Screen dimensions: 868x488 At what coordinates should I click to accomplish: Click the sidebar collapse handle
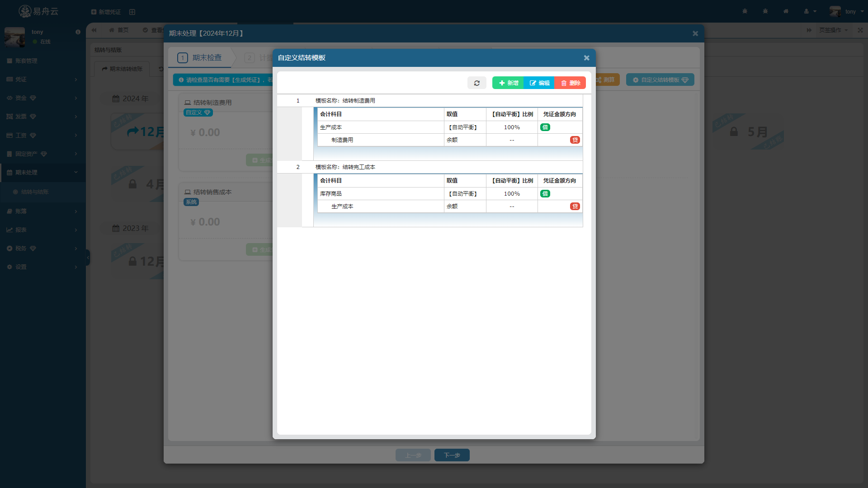88,258
